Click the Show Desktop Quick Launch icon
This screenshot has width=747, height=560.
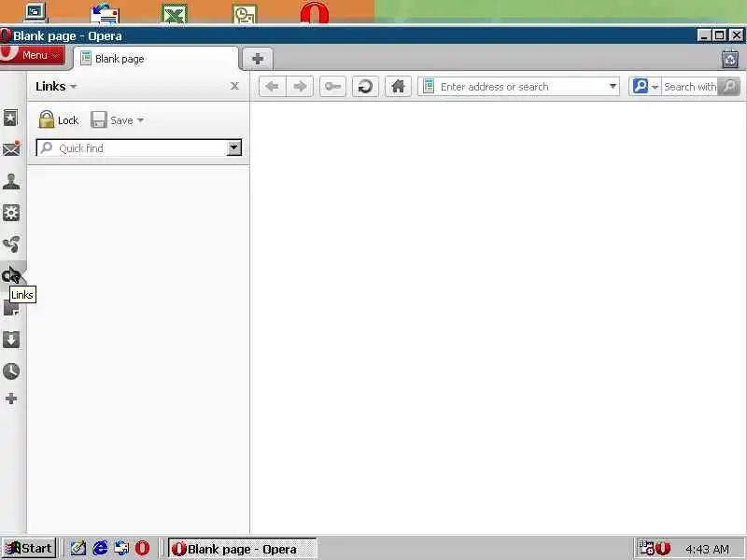tap(78, 548)
